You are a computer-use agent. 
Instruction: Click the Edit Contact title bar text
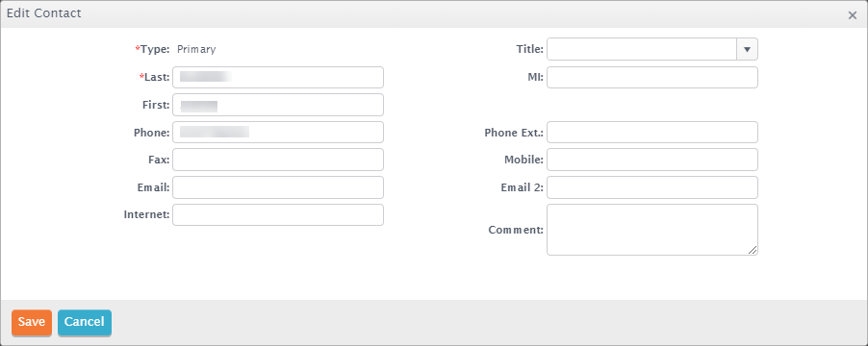tap(43, 13)
